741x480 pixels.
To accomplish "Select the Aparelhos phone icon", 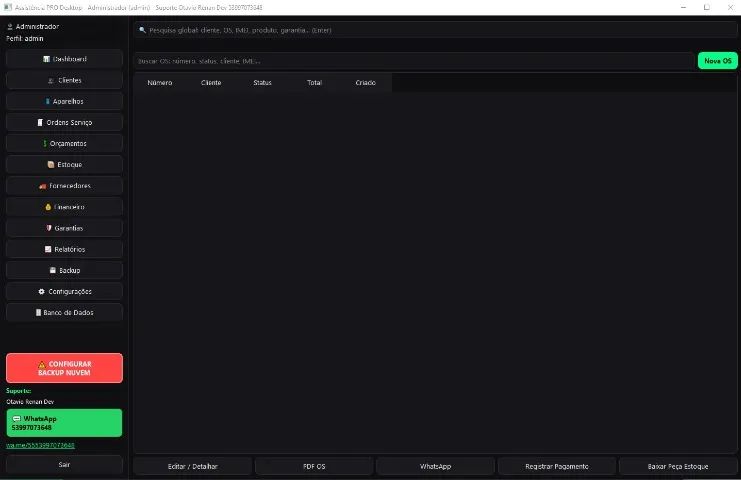I will (47, 102).
